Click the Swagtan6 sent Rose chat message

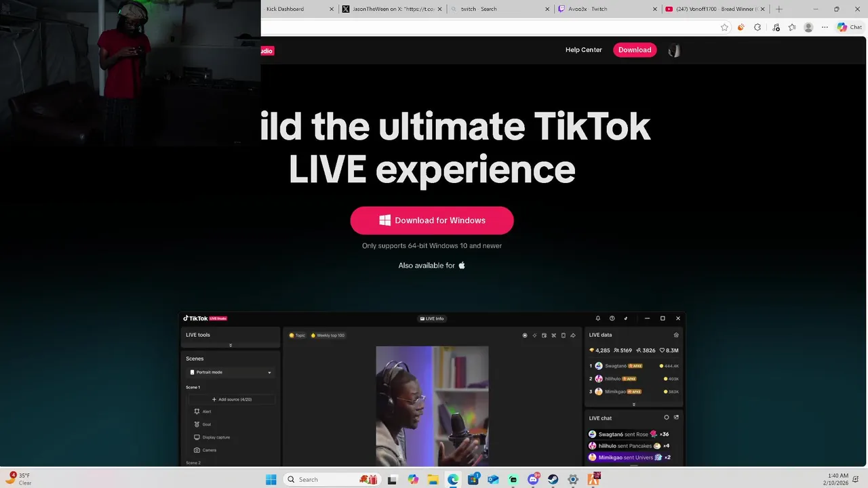628,434
